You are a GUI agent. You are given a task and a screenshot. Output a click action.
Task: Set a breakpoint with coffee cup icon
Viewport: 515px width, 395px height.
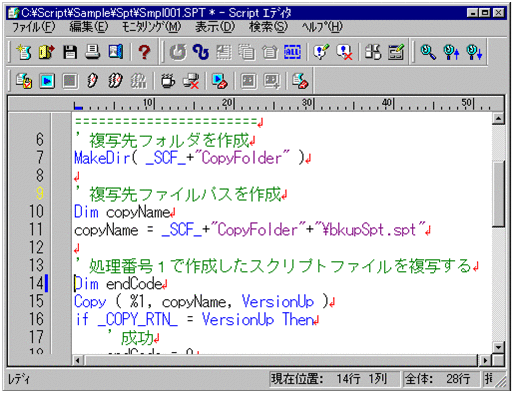click(168, 81)
